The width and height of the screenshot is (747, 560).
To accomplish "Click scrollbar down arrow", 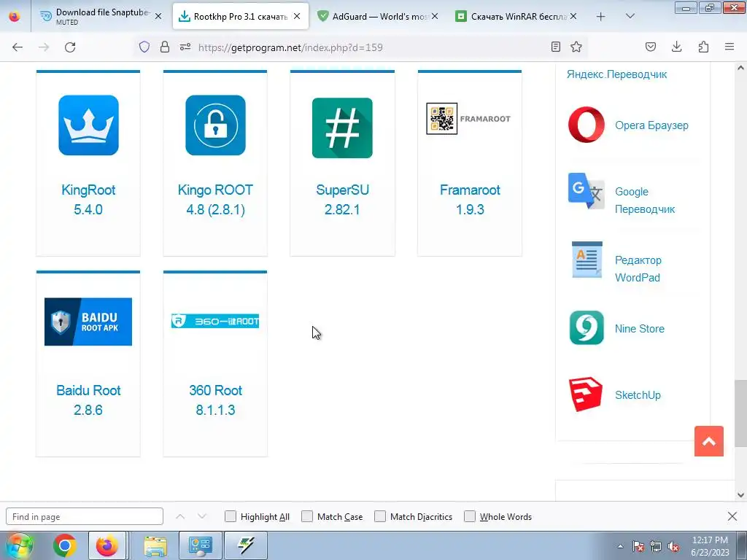I will 740,495.
